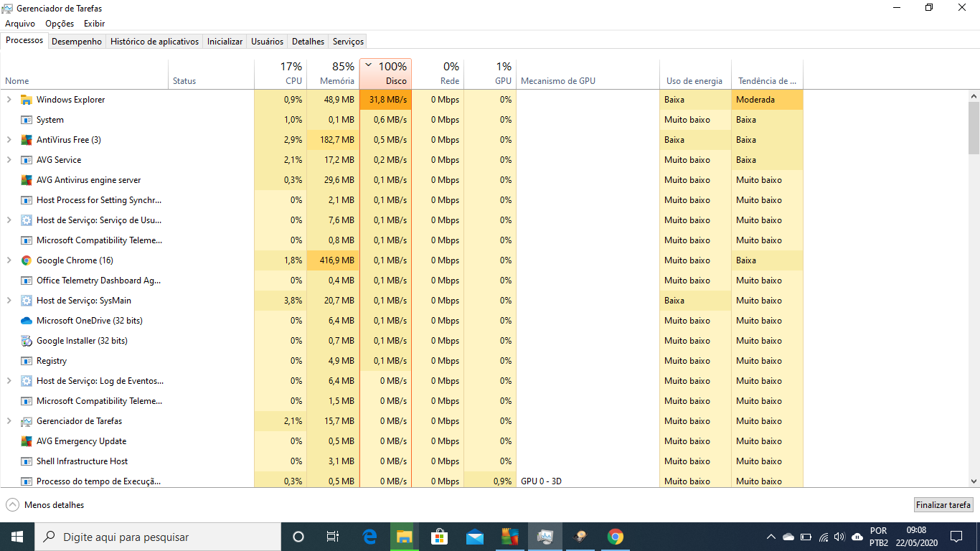980x551 pixels.
Task: Switch to the Inicializar tab
Action: point(225,42)
